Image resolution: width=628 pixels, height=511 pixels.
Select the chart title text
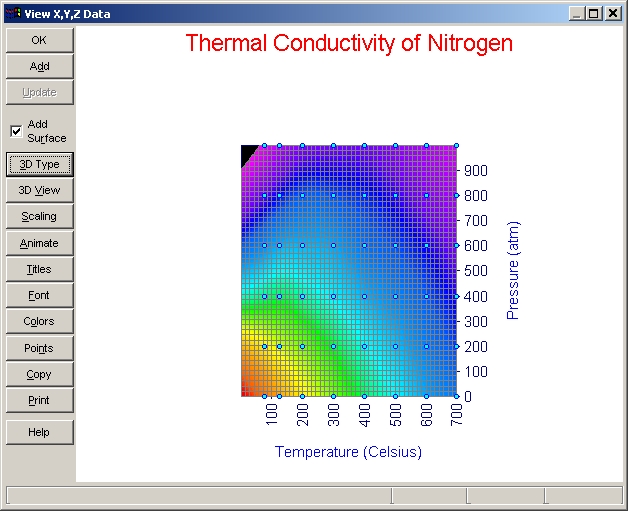point(349,43)
